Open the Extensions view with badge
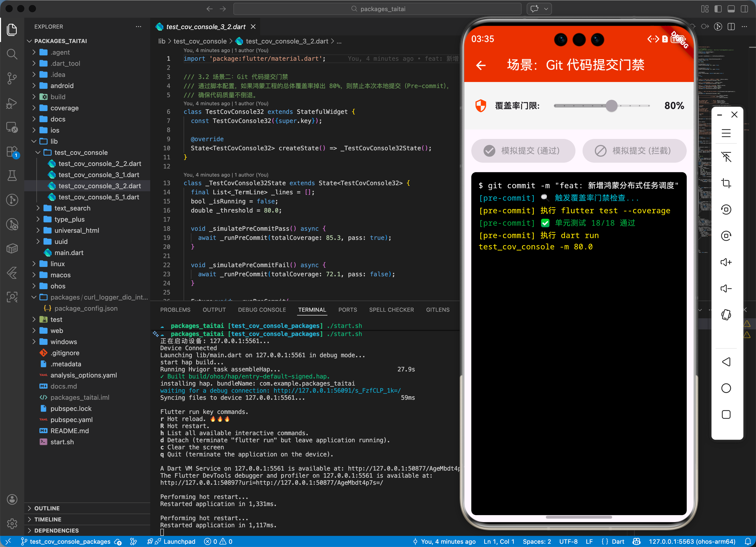Viewport: 756px width, 547px height. (12, 152)
